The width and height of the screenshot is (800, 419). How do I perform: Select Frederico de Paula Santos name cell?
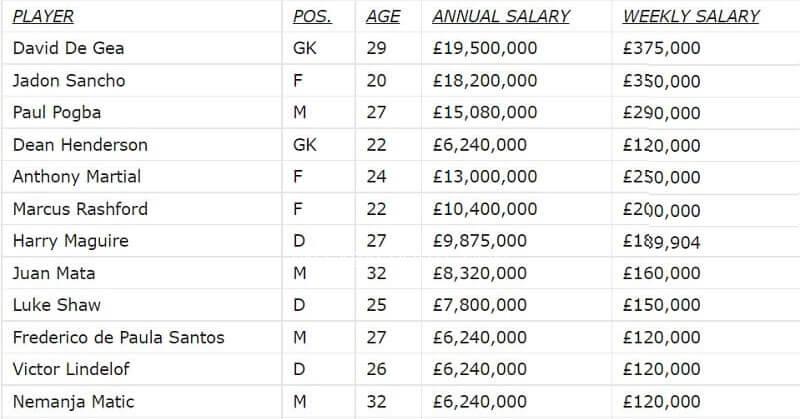point(118,337)
